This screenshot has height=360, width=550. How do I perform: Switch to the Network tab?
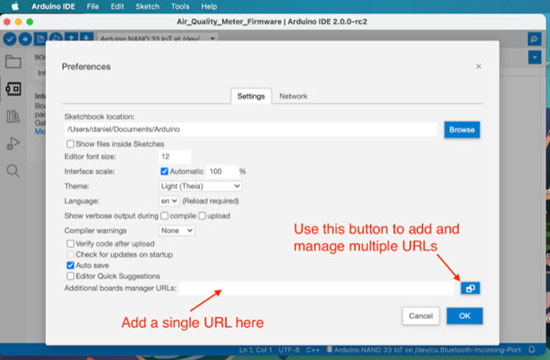[x=293, y=96]
